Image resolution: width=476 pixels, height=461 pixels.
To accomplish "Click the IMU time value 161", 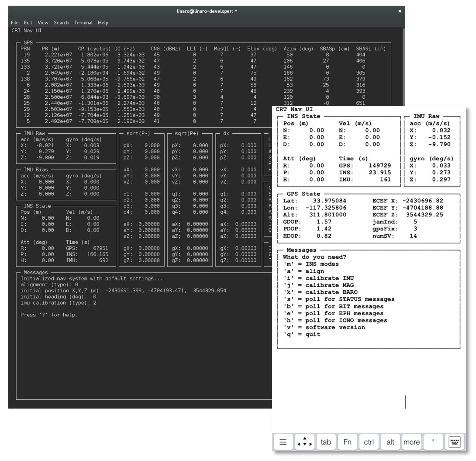I will pyautogui.click(x=385, y=180).
